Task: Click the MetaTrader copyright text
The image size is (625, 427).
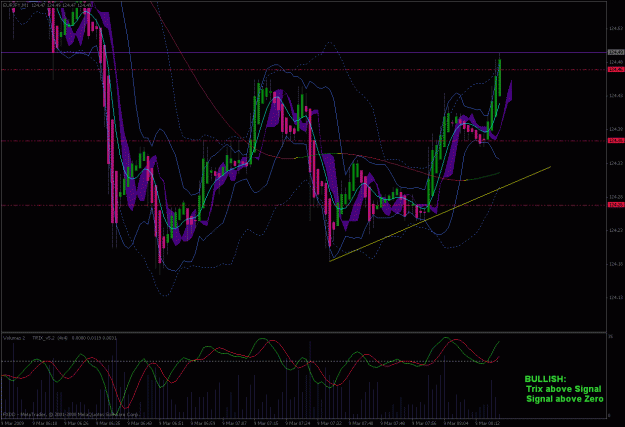Action: point(71,415)
